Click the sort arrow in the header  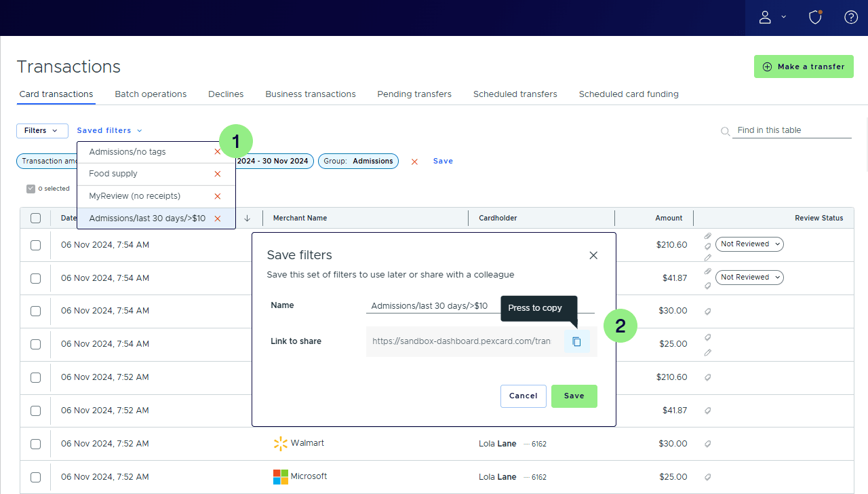click(x=248, y=218)
